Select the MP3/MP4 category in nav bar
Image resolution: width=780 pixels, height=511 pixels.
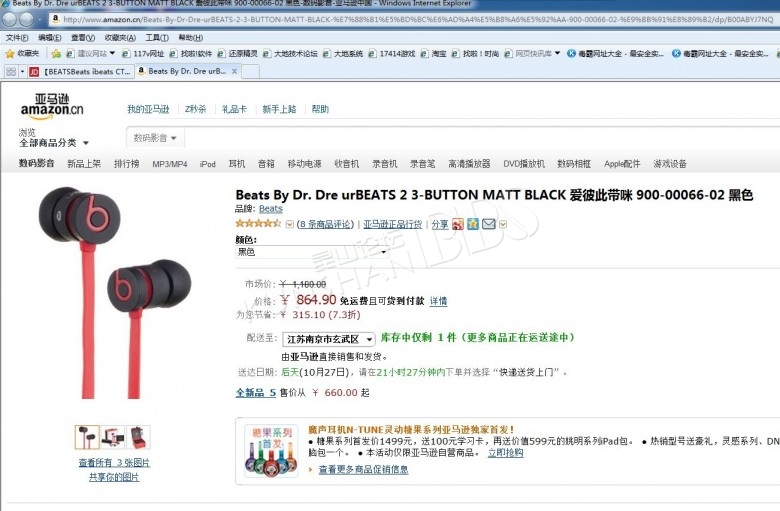170,164
